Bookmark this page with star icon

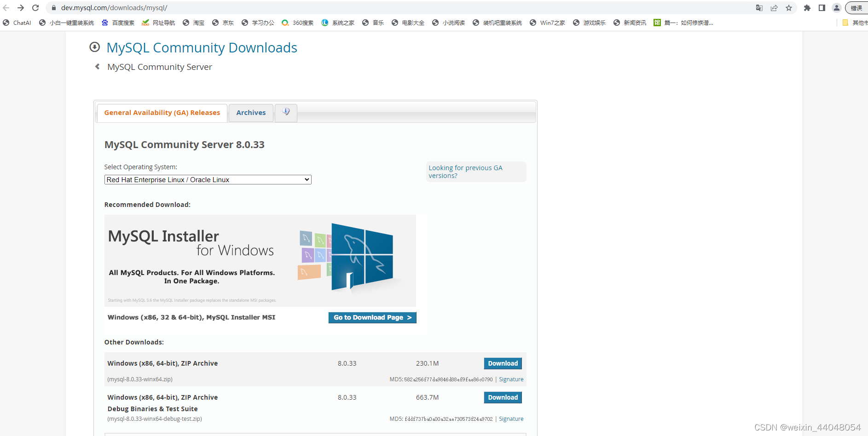(x=789, y=8)
